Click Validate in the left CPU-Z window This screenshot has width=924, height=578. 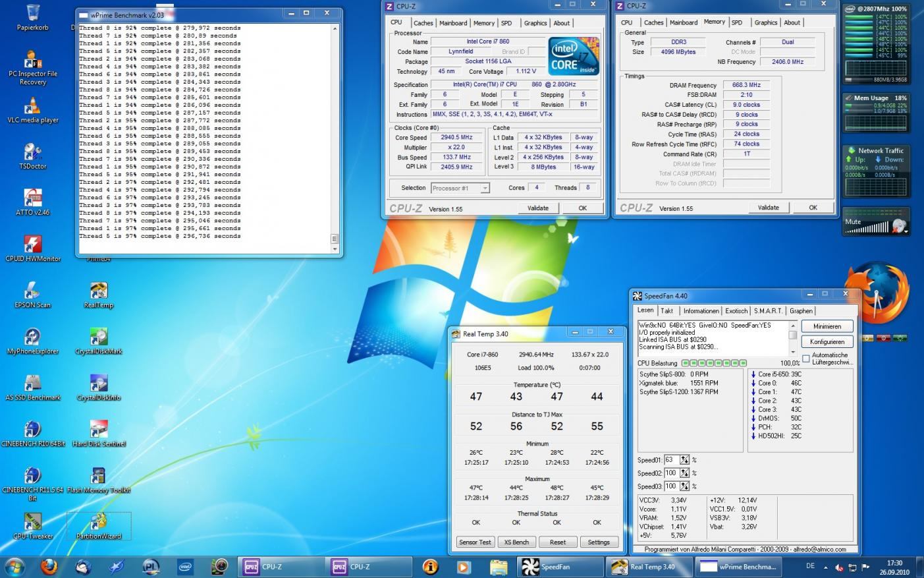[x=538, y=208]
